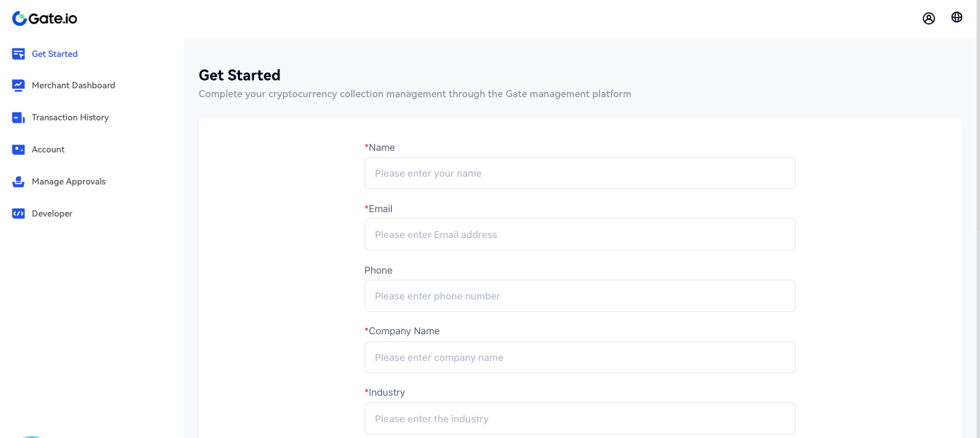
Task: Open the Account menu label
Action: pos(48,149)
